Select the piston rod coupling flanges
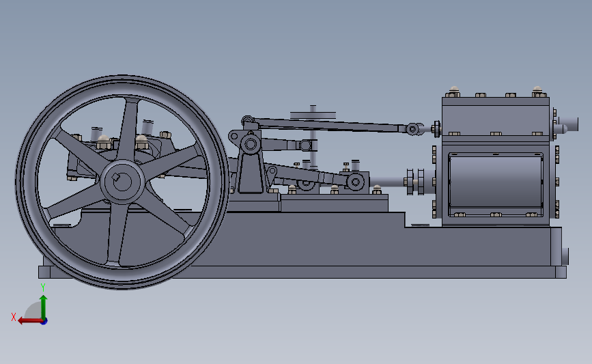The width and height of the screenshot is (592, 364). tap(415, 182)
